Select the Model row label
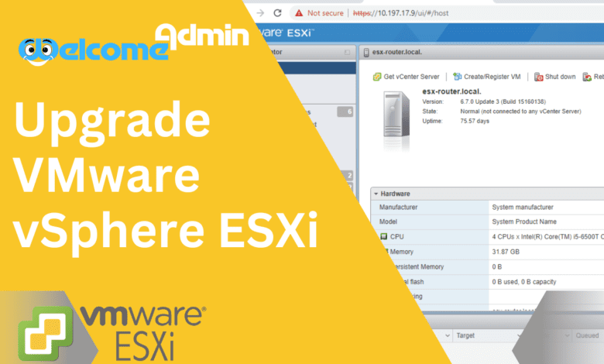This screenshot has height=364, width=604. pyautogui.click(x=388, y=221)
